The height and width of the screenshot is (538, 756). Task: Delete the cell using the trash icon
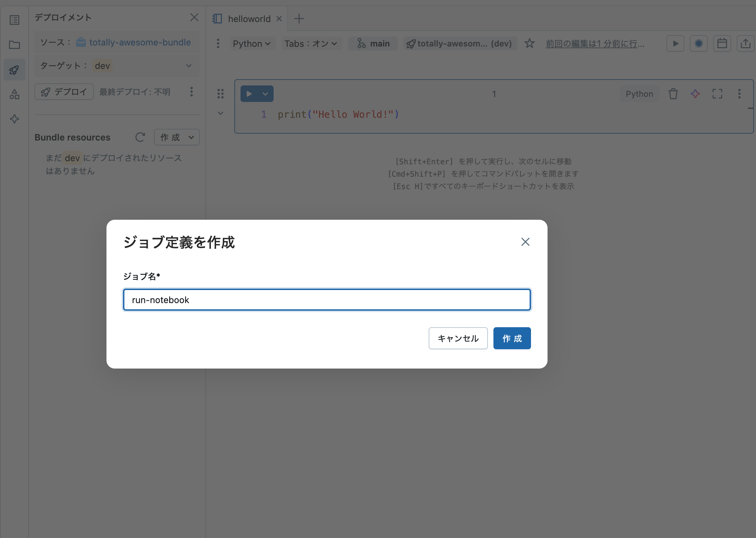(x=673, y=93)
